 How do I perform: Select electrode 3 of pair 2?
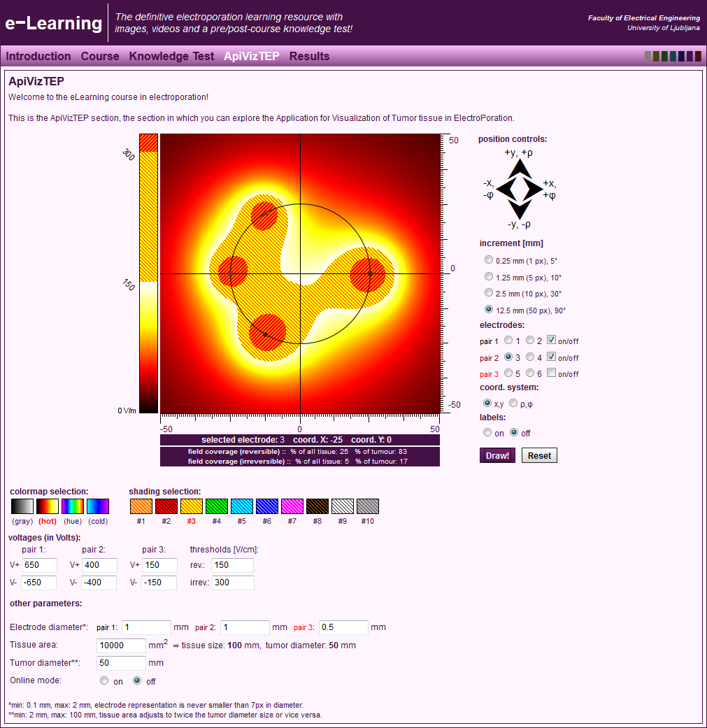(508, 357)
